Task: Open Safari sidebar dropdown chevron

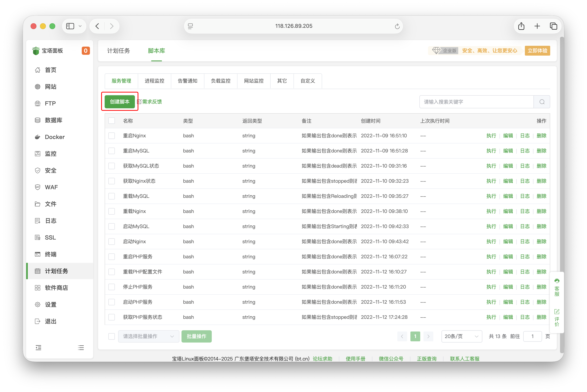Action: tap(80, 26)
